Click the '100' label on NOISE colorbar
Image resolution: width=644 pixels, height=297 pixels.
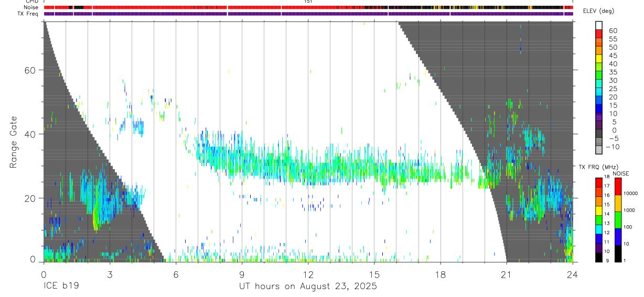628,227
